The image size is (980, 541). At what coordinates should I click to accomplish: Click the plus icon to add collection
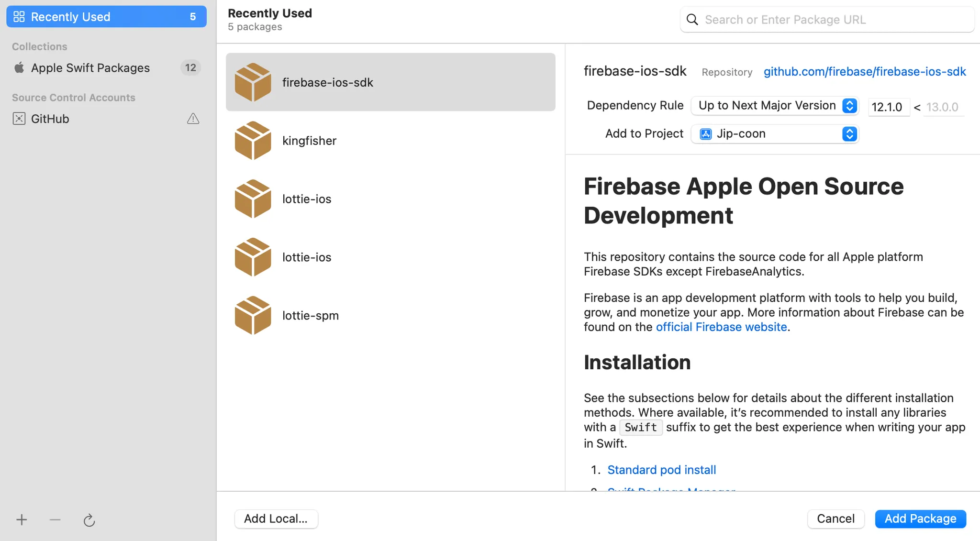22,519
